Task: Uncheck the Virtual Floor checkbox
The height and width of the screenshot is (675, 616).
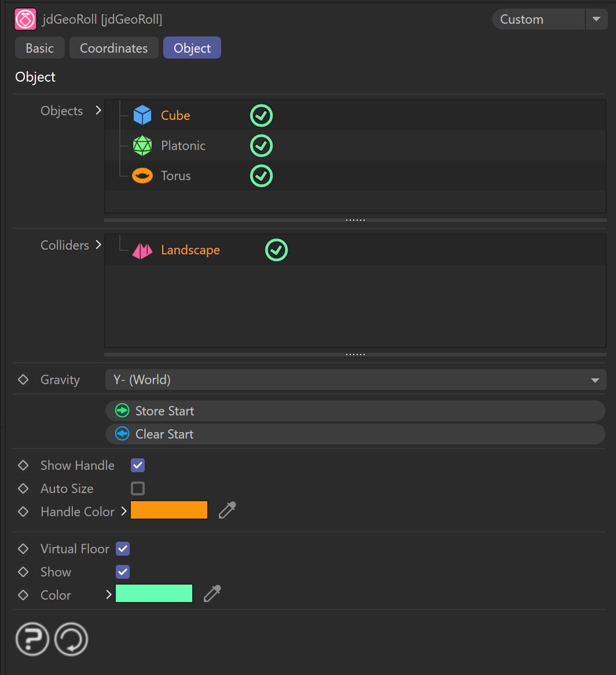Action: click(123, 549)
